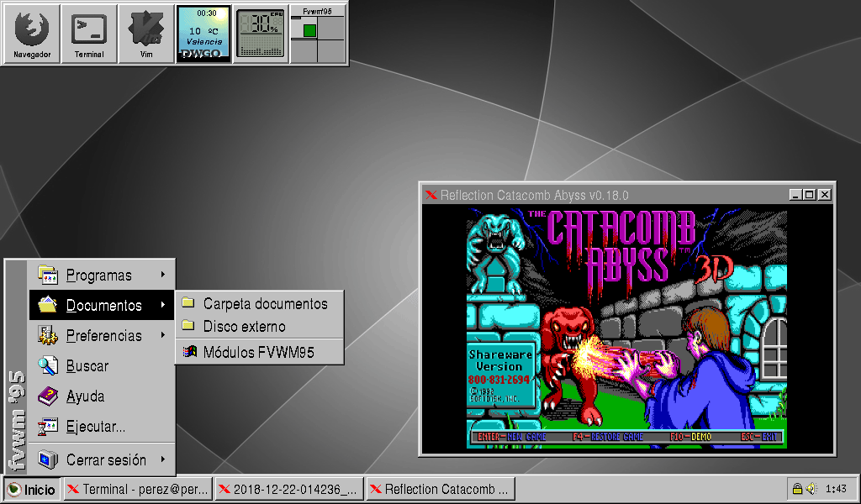Screen dimensions: 861x504
Task: Choose Buscar from the start menu
Action: tap(102, 365)
